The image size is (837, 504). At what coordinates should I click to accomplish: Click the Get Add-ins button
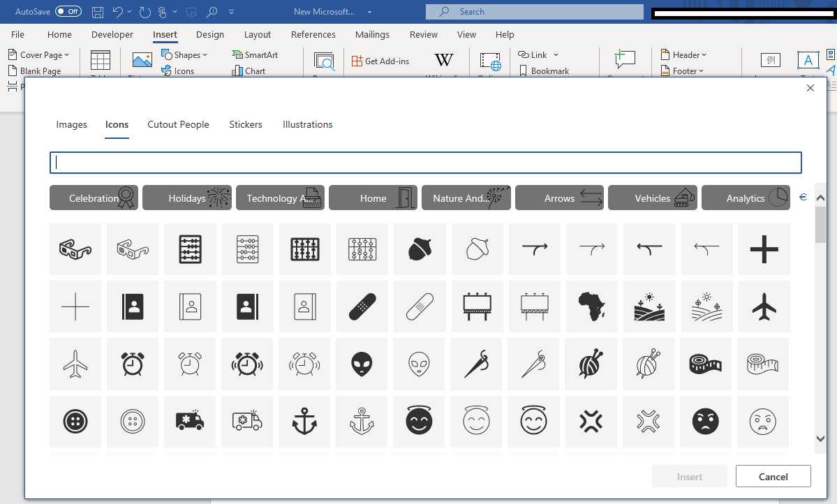(x=380, y=61)
